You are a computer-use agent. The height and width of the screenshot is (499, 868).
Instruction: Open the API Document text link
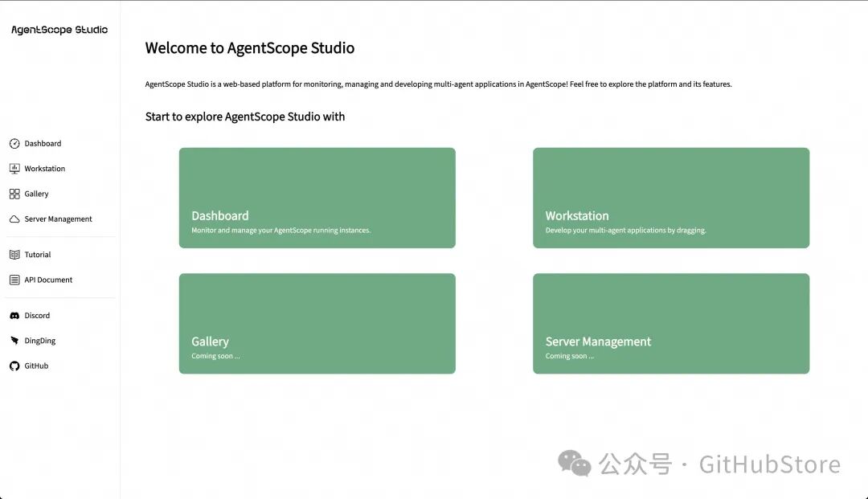point(48,280)
